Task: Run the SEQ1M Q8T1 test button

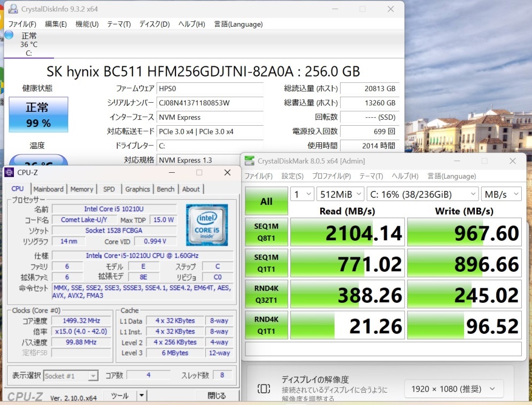Action: (266, 232)
